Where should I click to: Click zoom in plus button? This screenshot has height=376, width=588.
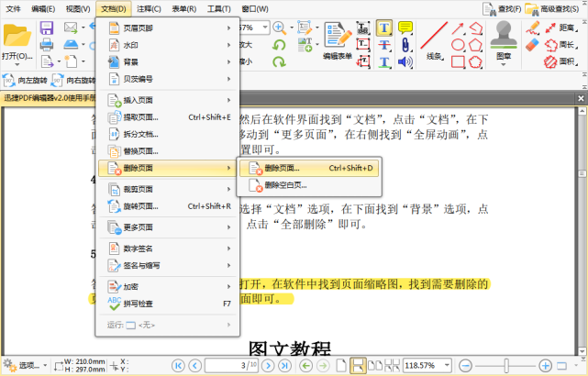(x=545, y=365)
